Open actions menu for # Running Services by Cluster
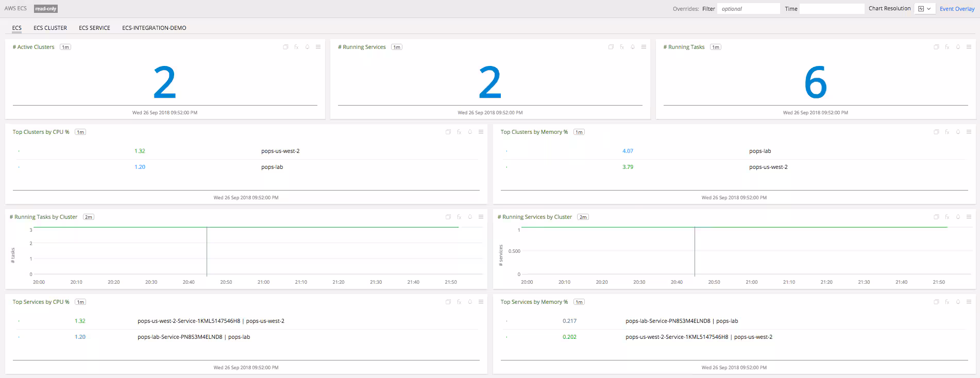Viewport: 980px width, 378px height. point(969,217)
